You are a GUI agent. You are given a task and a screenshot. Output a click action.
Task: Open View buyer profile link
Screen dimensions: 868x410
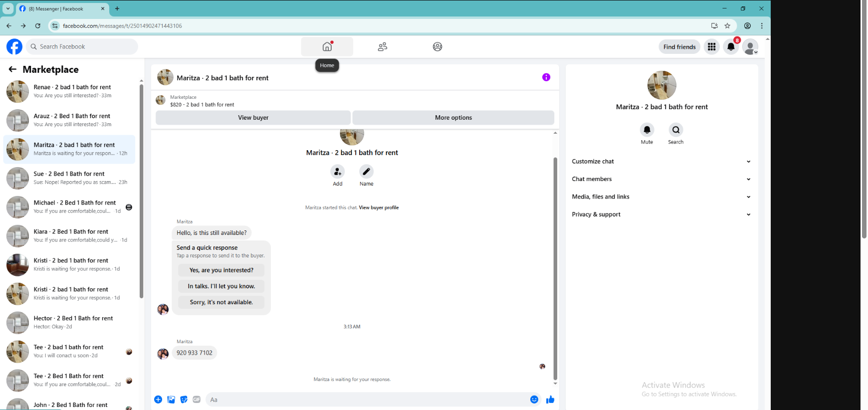pos(379,207)
